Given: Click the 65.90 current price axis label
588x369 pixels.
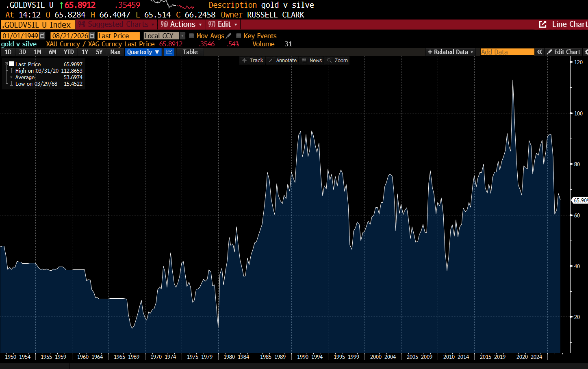Looking at the screenshot, I should click(x=580, y=200).
